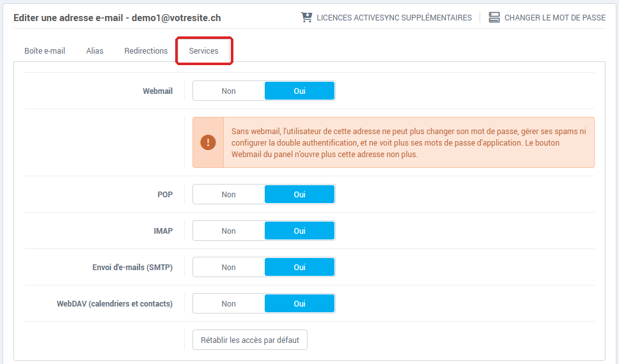Click the page title with demo1@votresite.ch

coord(117,18)
